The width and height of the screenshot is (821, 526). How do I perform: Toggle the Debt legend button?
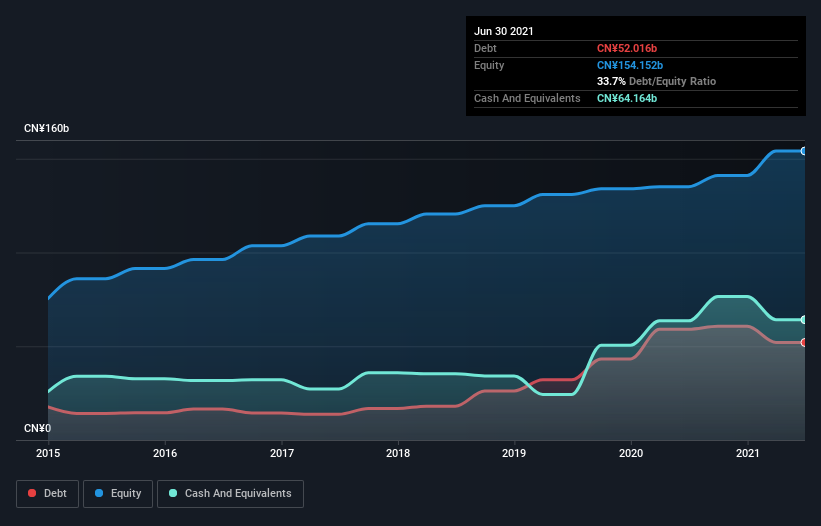[x=47, y=494]
